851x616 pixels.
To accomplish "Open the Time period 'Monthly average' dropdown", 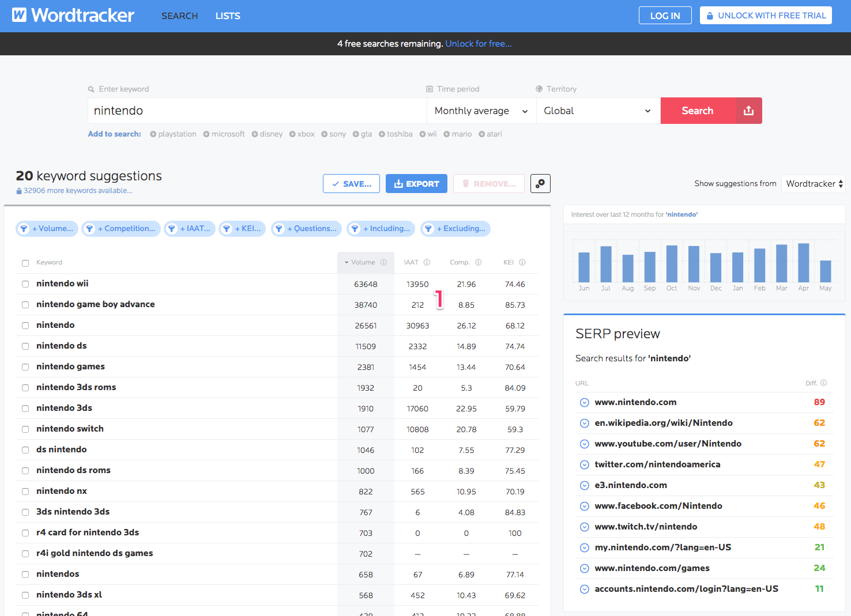I will coord(481,111).
